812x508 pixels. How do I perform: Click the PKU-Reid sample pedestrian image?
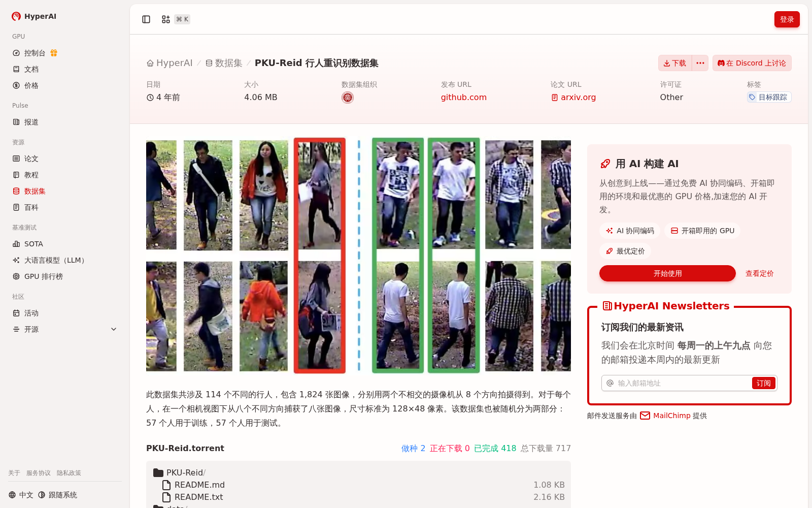point(358,256)
